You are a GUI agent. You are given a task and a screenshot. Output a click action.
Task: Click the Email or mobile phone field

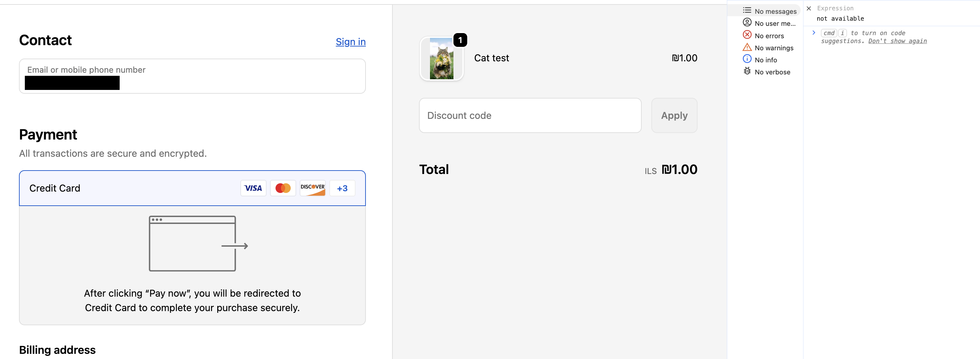192,76
